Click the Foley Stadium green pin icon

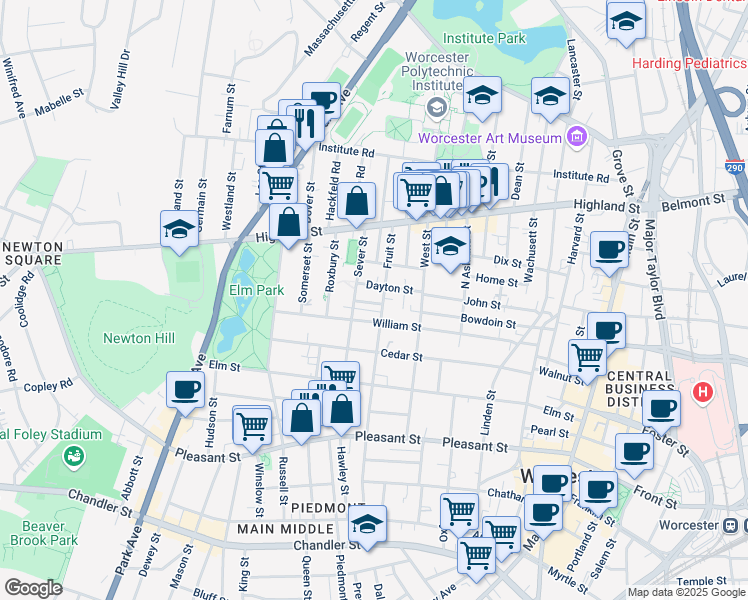pos(74,457)
